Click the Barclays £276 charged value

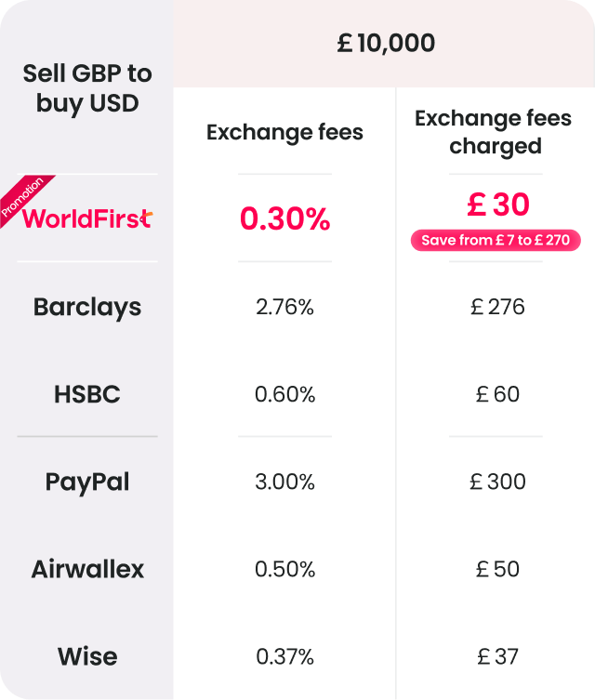tap(498, 307)
